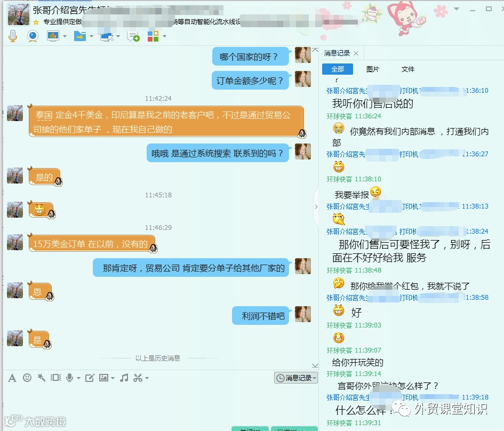
Task: Click the contact's avatar in the title bar
Action: click(18, 14)
